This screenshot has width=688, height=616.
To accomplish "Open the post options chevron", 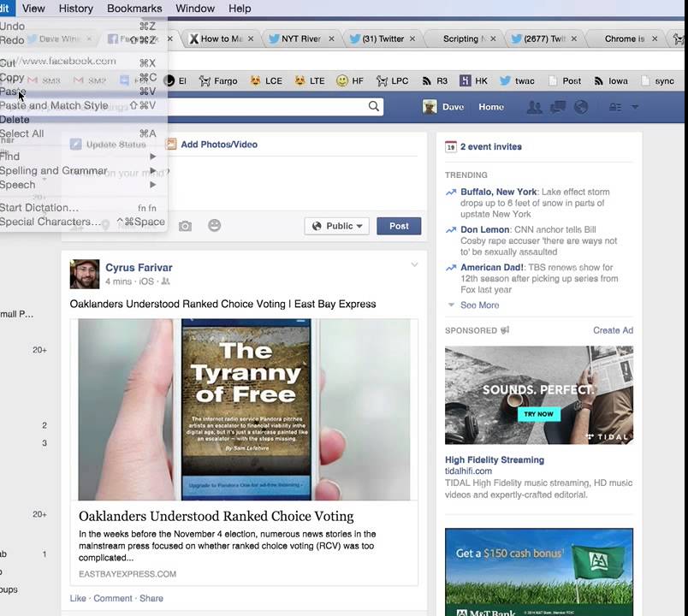I will pos(414,264).
